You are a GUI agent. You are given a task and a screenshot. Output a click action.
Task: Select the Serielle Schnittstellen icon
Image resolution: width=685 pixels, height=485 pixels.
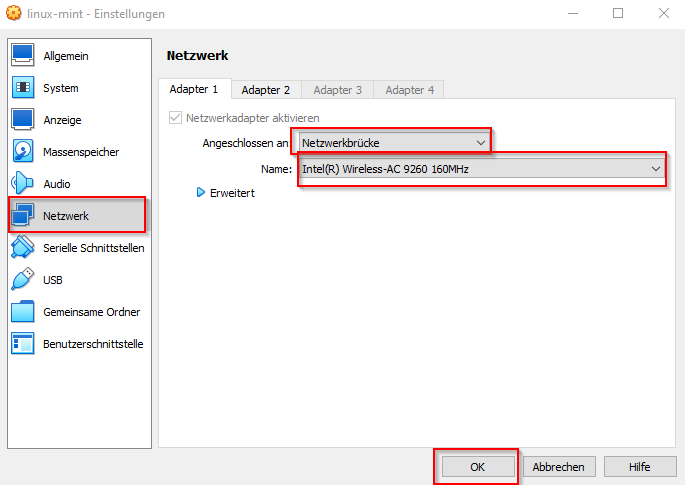[x=23, y=248]
